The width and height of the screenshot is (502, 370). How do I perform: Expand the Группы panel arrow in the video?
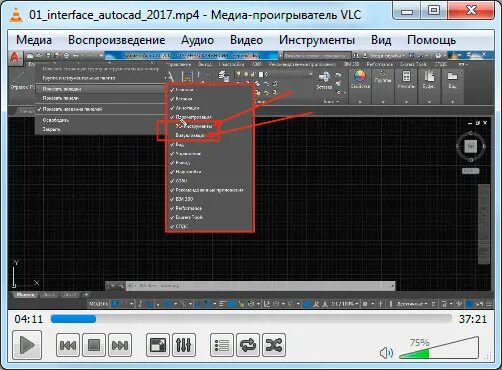(383, 101)
